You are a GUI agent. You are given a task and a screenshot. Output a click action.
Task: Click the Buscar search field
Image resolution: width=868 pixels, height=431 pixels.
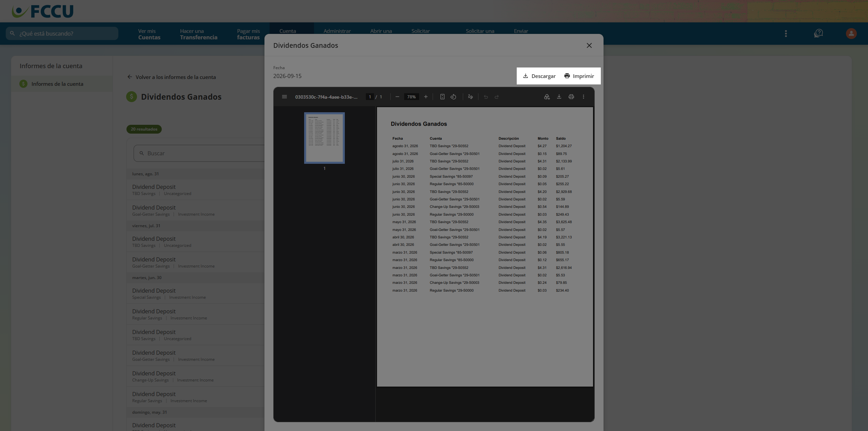point(199,153)
